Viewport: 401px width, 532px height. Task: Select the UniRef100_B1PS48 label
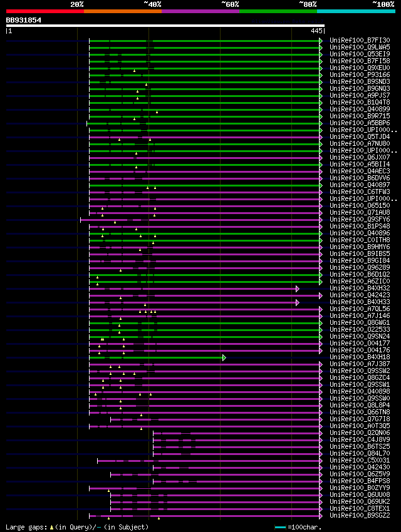(360, 226)
